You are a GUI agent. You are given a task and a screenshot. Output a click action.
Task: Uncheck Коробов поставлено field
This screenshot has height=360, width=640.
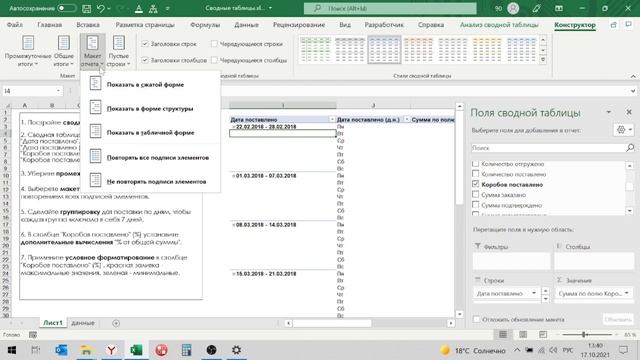pos(476,184)
